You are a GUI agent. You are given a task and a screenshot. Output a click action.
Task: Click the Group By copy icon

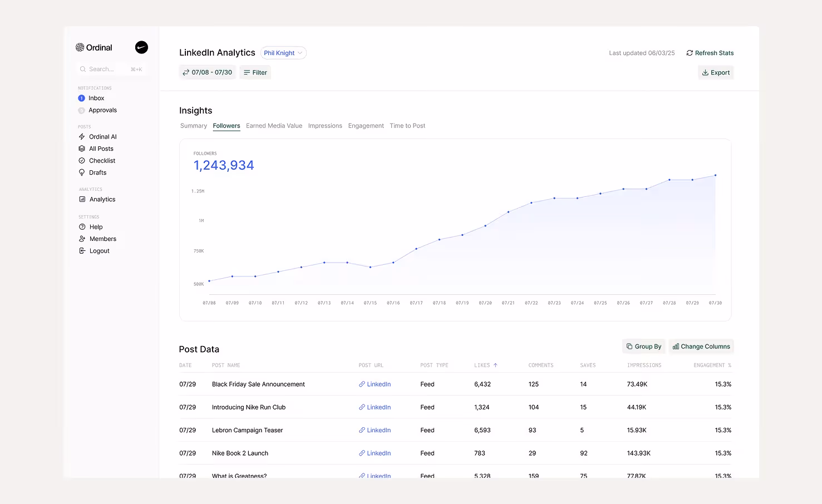pyautogui.click(x=629, y=346)
